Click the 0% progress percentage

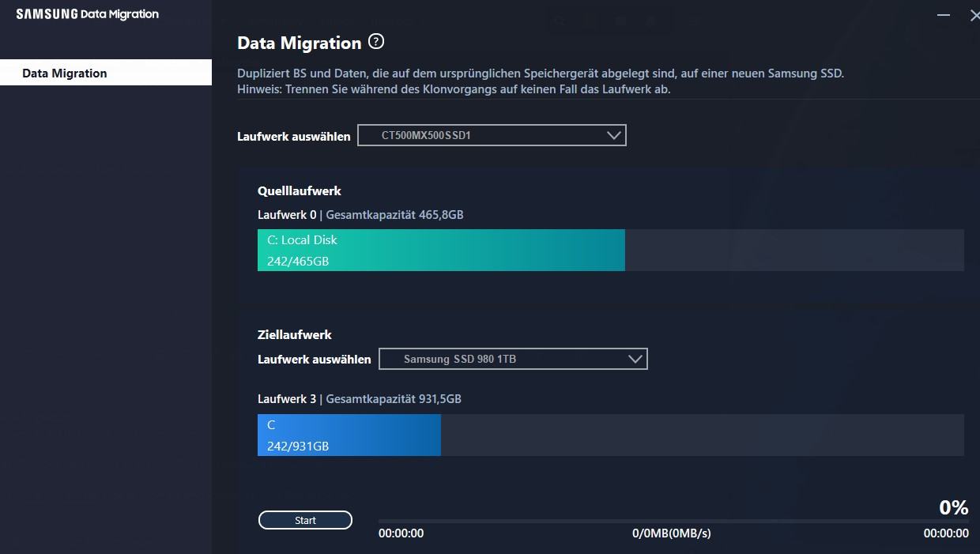[954, 507]
